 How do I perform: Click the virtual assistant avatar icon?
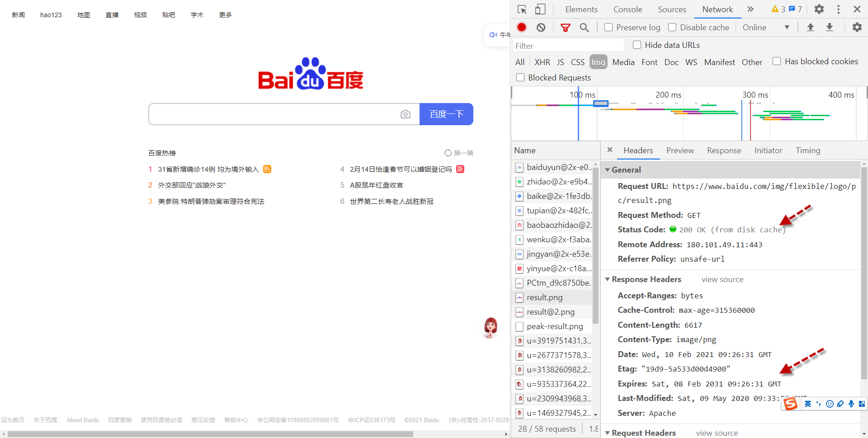point(491,327)
